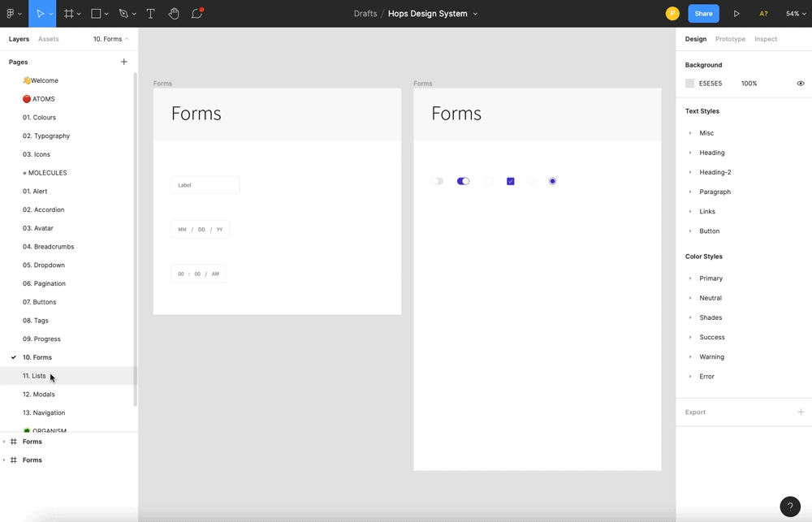Image resolution: width=812 pixels, height=522 pixels.
Task: Open the 54% zoom dropdown
Action: (x=796, y=14)
